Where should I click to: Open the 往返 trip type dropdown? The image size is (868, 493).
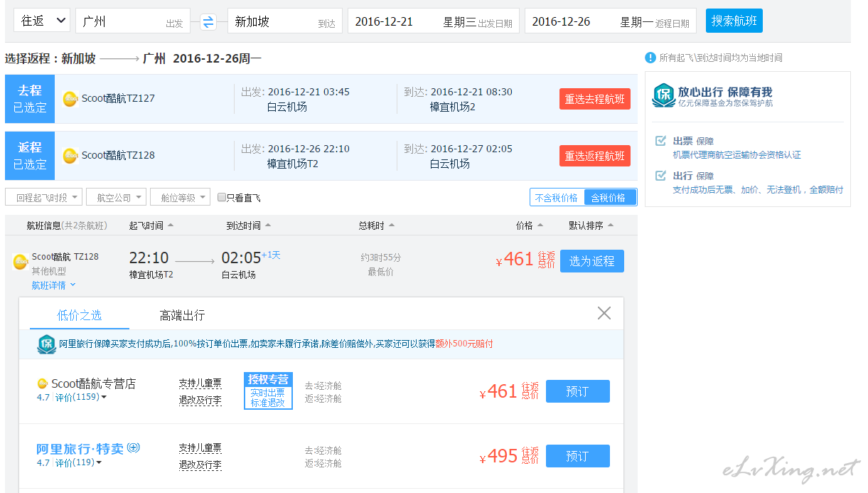(x=42, y=21)
